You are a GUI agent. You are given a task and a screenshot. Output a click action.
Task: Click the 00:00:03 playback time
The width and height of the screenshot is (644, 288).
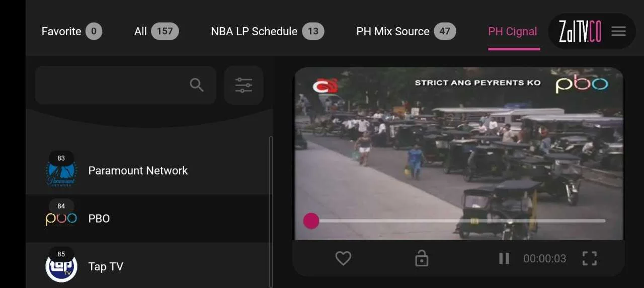(545, 259)
